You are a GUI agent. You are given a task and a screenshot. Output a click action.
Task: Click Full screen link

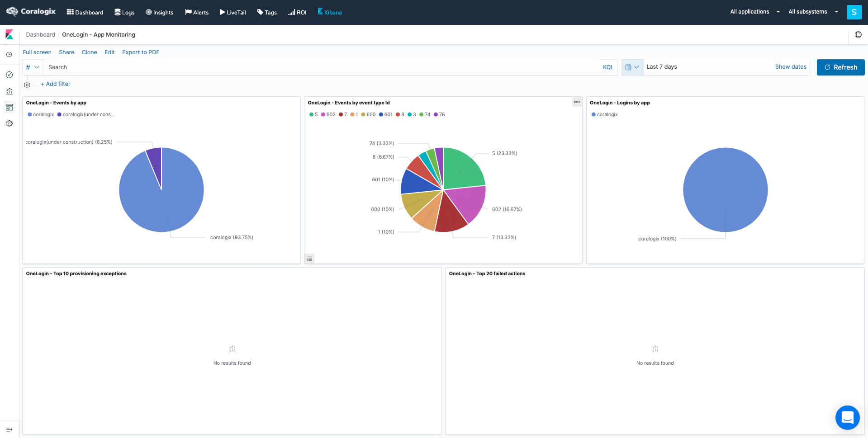pos(37,52)
